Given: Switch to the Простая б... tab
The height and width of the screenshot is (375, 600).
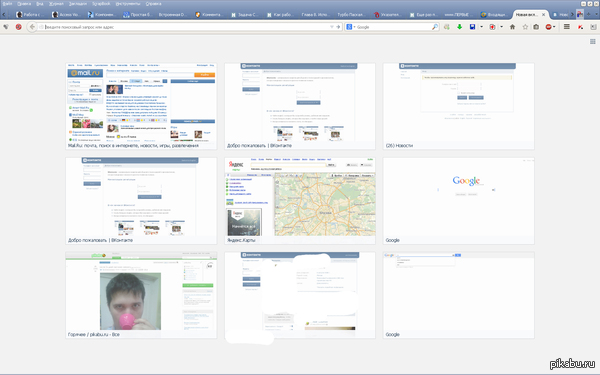Looking at the screenshot, I should point(137,15).
